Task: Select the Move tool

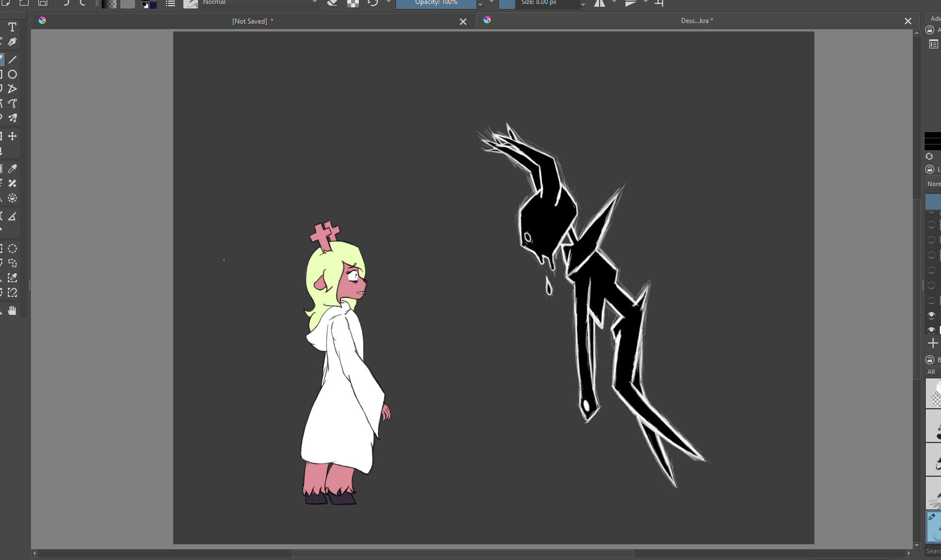Action: [12, 136]
